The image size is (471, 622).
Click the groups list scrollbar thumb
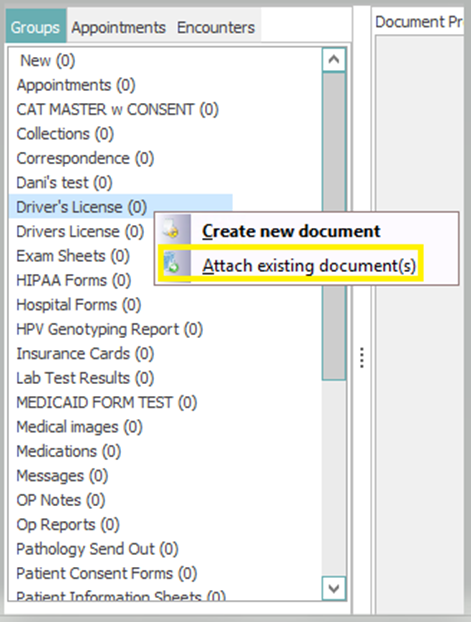tap(334, 226)
